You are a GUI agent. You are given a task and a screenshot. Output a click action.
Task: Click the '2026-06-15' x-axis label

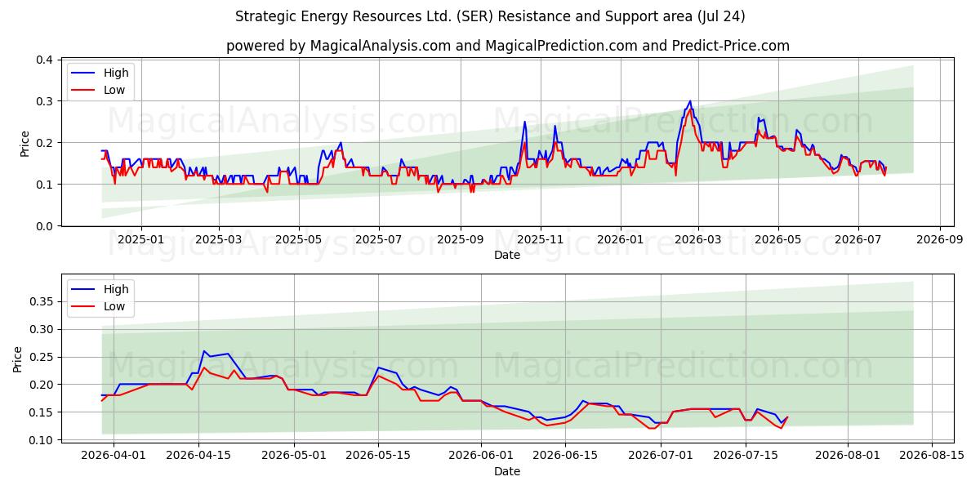pos(565,457)
